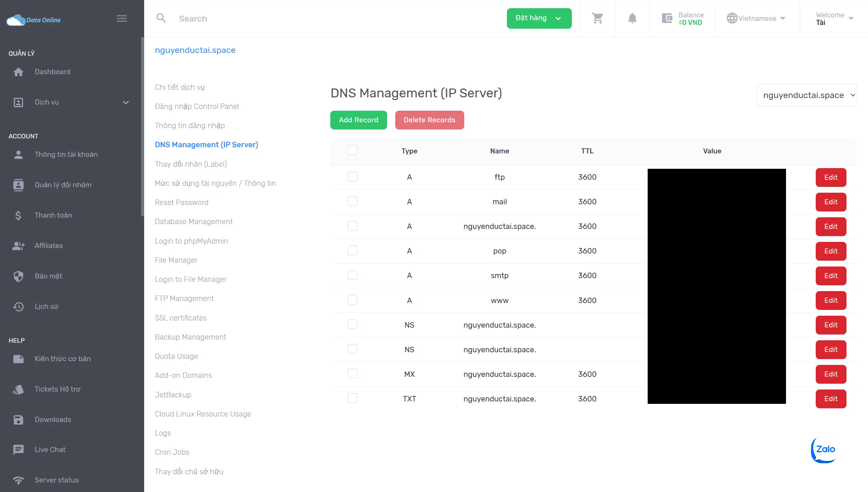The height and width of the screenshot is (492, 868).
Task: Click the green Add Record button
Action: (x=358, y=120)
